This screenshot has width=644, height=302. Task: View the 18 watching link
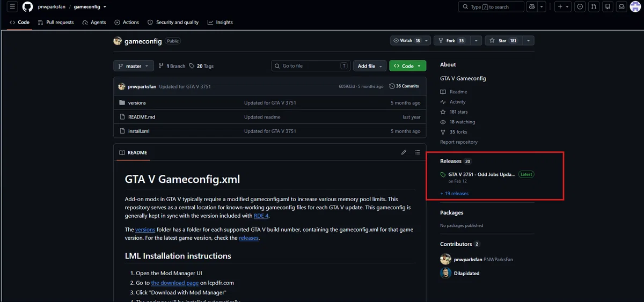tap(457, 122)
